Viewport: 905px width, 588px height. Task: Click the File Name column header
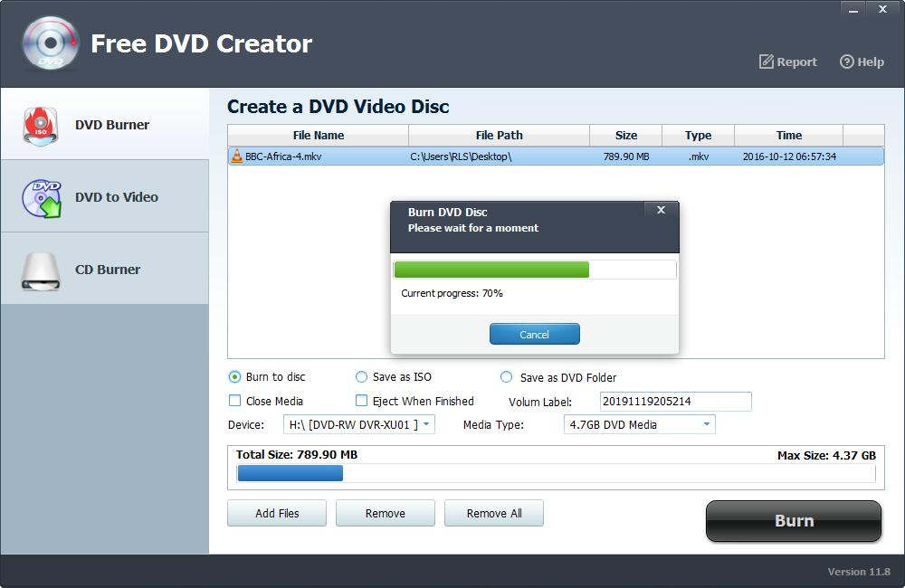pyautogui.click(x=317, y=135)
